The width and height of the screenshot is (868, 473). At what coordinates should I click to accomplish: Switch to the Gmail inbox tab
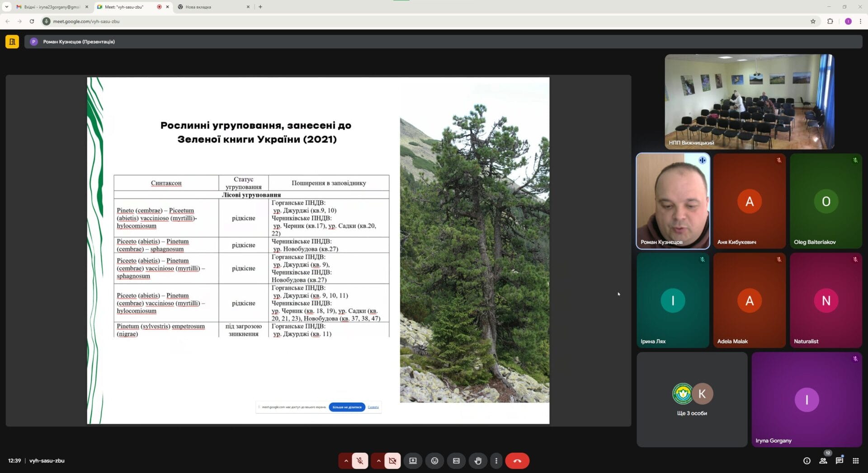tap(51, 7)
